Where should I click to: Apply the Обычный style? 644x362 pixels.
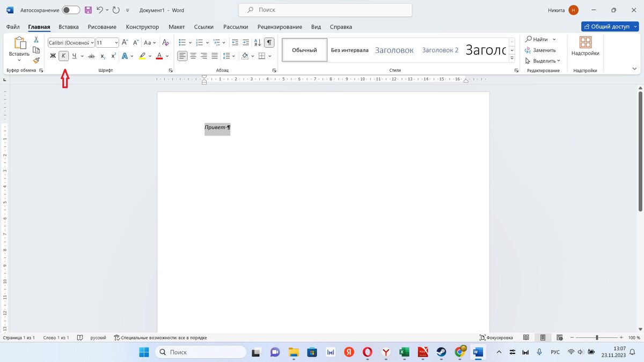(x=304, y=50)
